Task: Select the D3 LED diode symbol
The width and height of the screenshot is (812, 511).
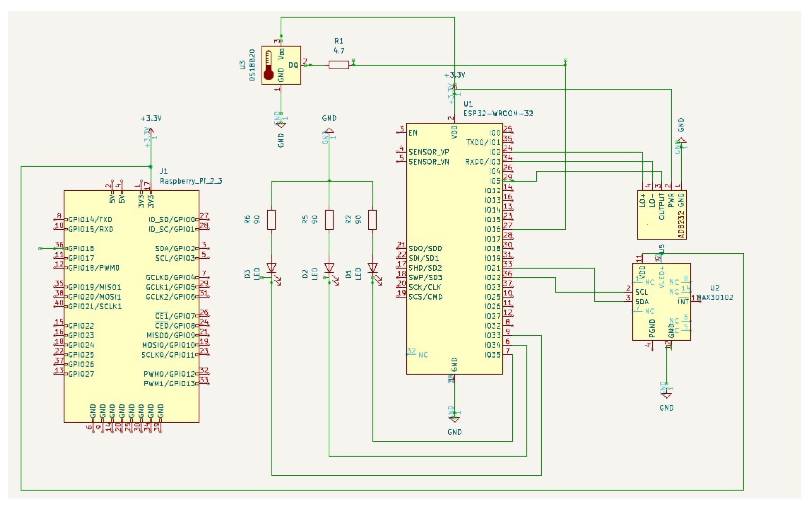Action: (x=271, y=268)
